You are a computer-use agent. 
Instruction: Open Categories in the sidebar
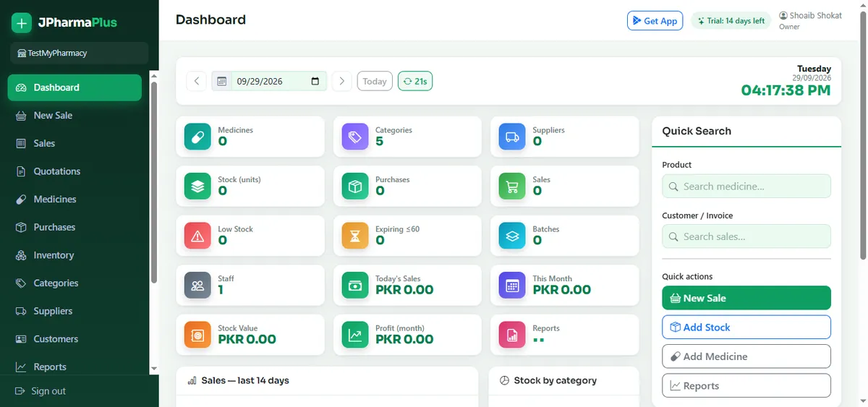point(75,283)
